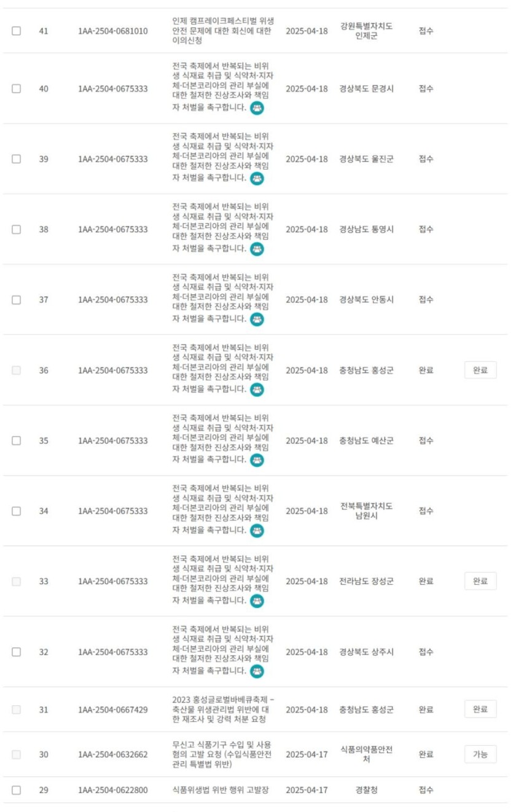The width and height of the screenshot is (513, 812).
Task: Check the box for row 35 예산군
Action: [16, 440]
